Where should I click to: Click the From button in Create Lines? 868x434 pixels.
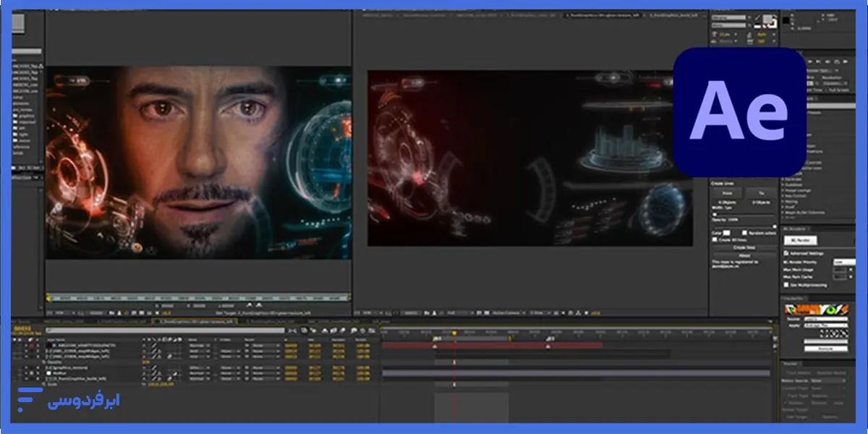(x=727, y=193)
